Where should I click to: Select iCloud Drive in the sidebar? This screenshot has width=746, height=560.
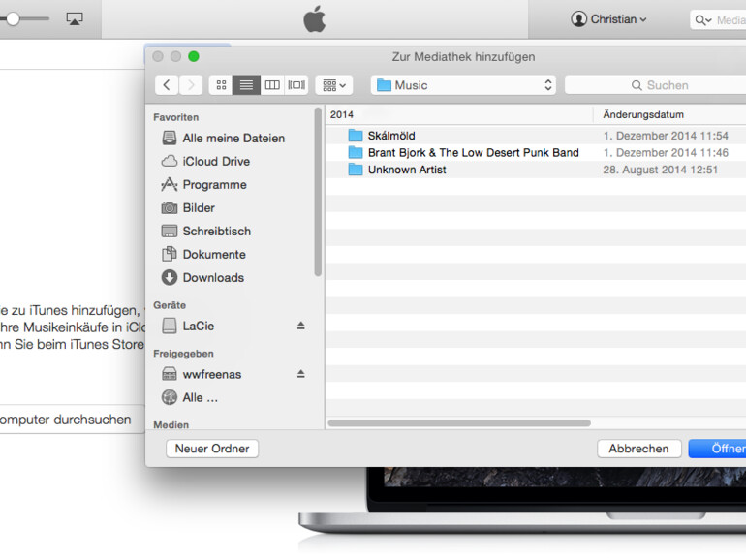pyautogui.click(x=216, y=162)
